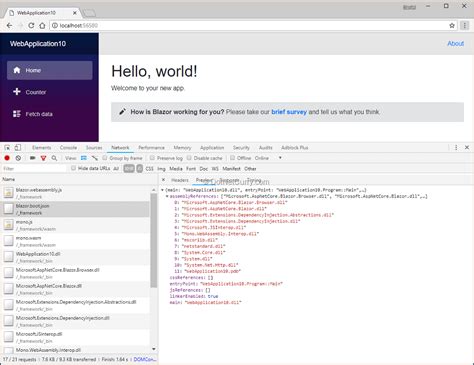Select the WebApplication10.dll request row

click(76, 257)
